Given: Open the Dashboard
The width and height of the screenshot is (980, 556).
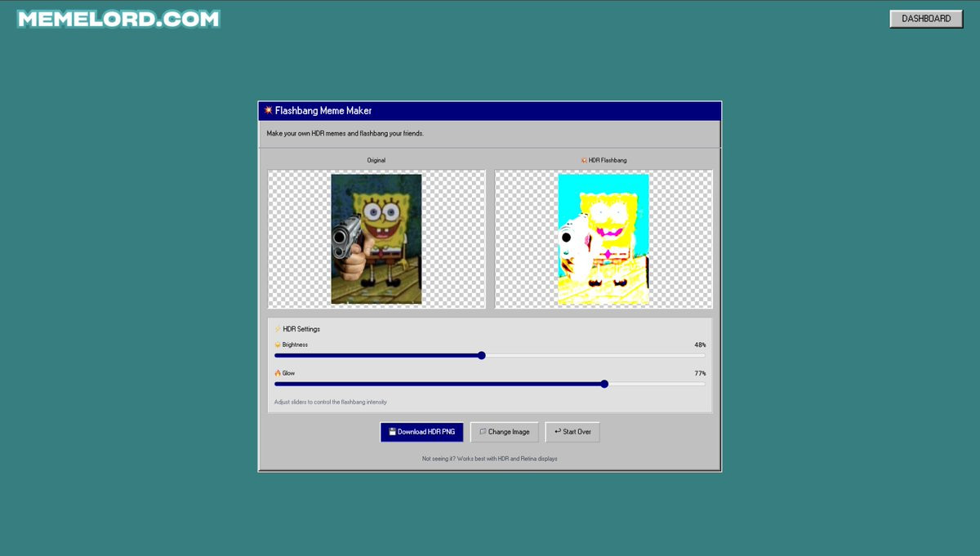Looking at the screenshot, I should (x=926, y=19).
